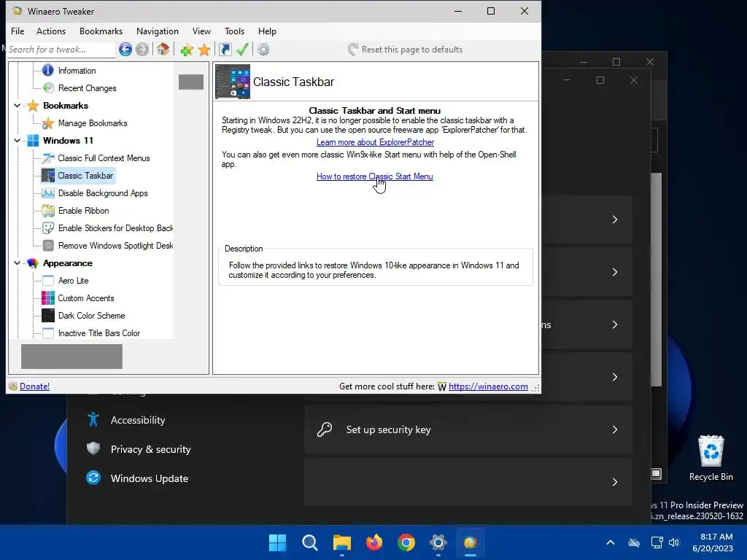Click the Classic Full Context Menus icon
Screen dimensions: 747x560
pyautogui.click(x=48, y=158)
